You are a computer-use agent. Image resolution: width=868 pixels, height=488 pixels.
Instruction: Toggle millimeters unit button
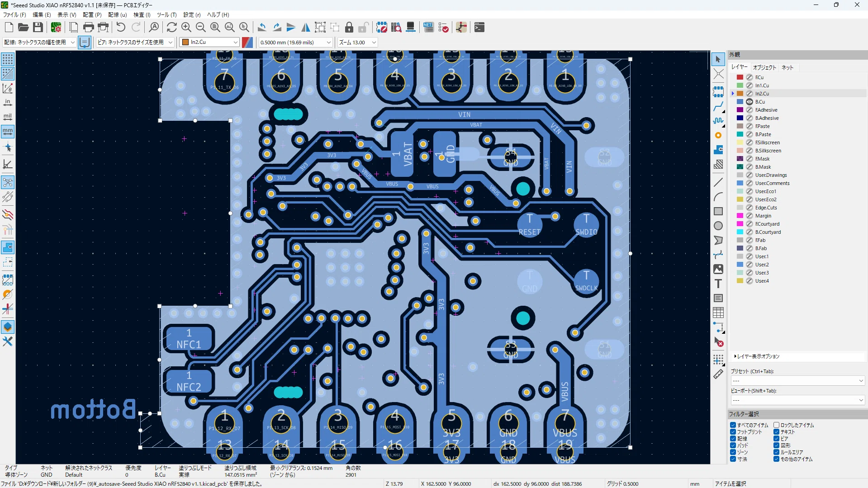point(8,132)
